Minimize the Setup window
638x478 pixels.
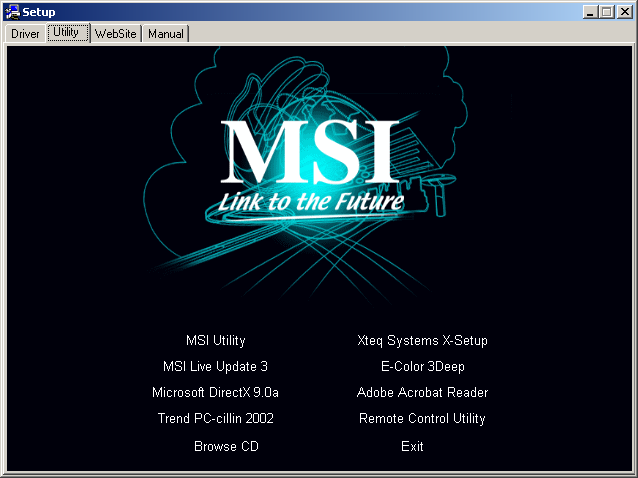point(590,12)
